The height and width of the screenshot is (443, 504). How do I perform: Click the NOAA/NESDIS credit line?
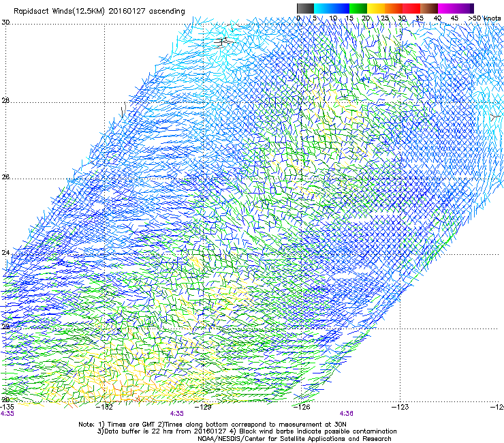[x=294, y=439]
